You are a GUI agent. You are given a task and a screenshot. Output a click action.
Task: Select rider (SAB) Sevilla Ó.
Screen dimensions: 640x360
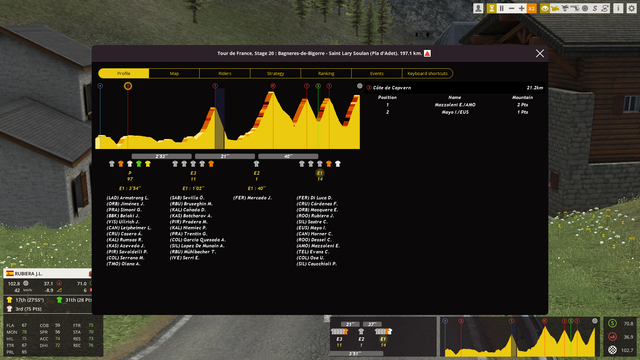[187, 198]
